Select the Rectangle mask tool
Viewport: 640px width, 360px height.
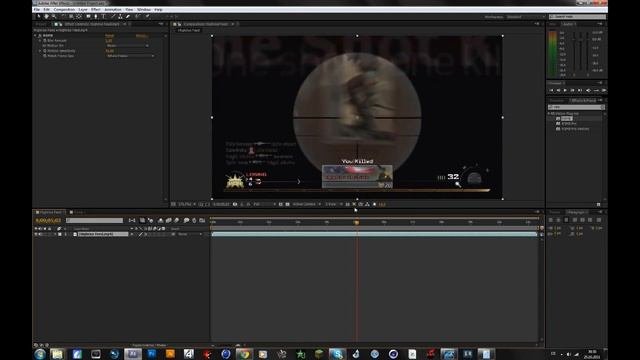(x=88, y=17)
